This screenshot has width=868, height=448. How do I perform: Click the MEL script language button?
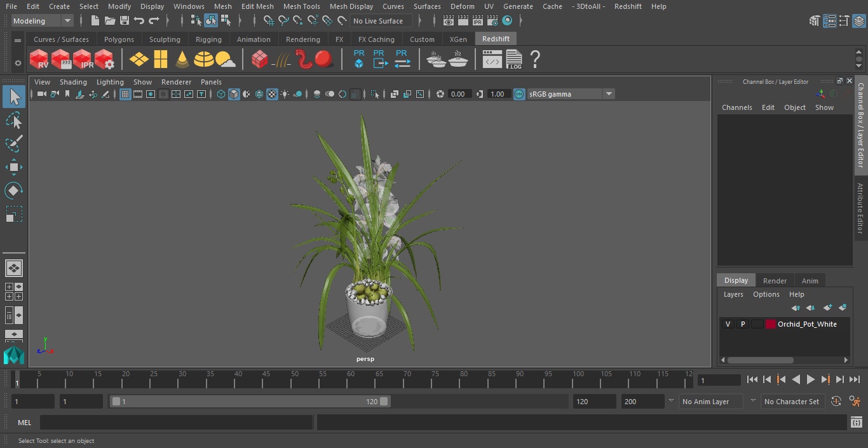tap(25, 423)
